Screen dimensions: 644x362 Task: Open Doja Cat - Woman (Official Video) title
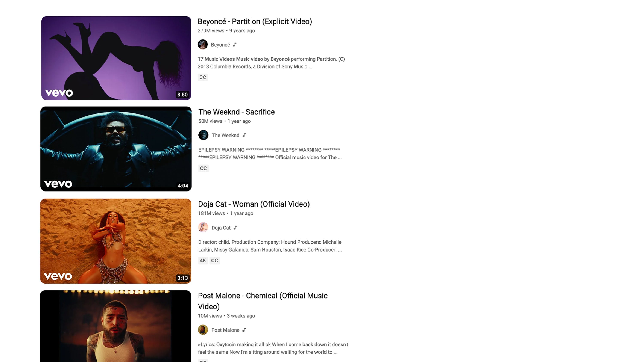[254, 204]
